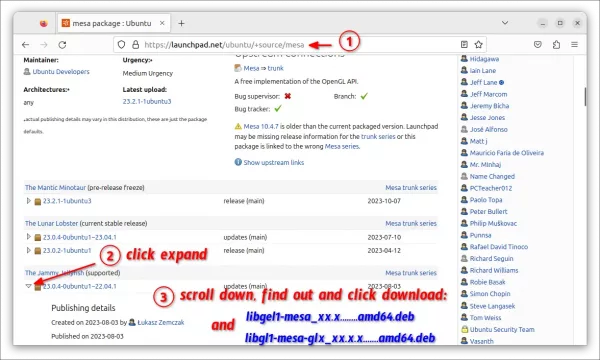Click the Show upstream links info icon
This screenshot has height=360, width=600.
238,162
